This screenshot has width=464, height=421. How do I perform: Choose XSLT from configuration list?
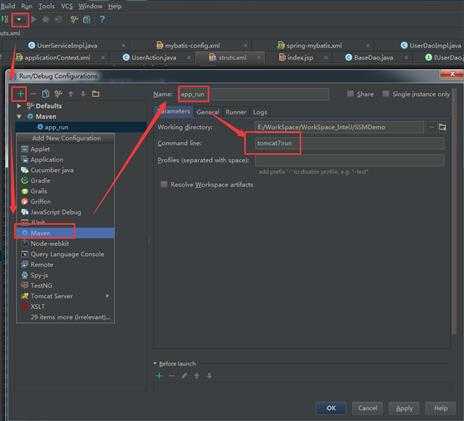(x=66, y=306)
